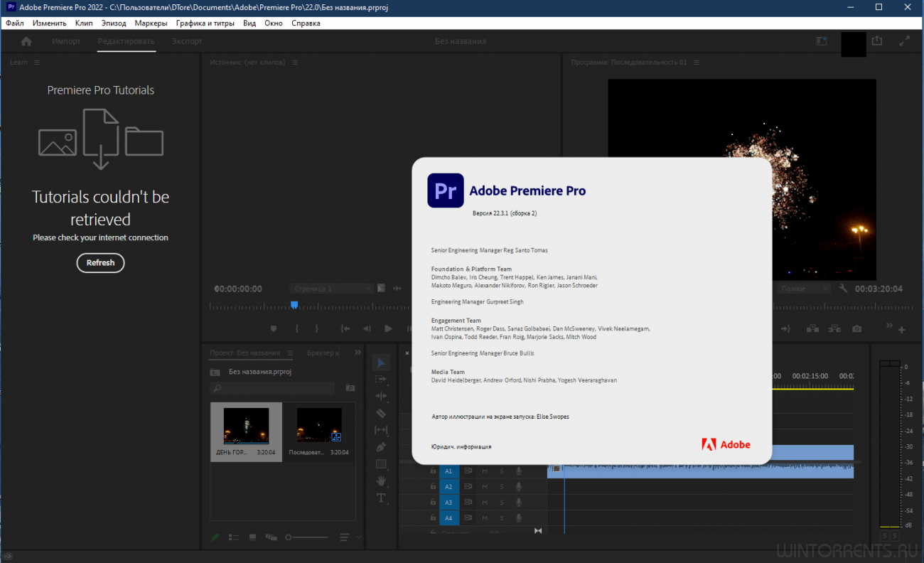This screenshot has height=563, width=924.
Task: Open Program monitor wrench settings
Action: click(843, 289)
